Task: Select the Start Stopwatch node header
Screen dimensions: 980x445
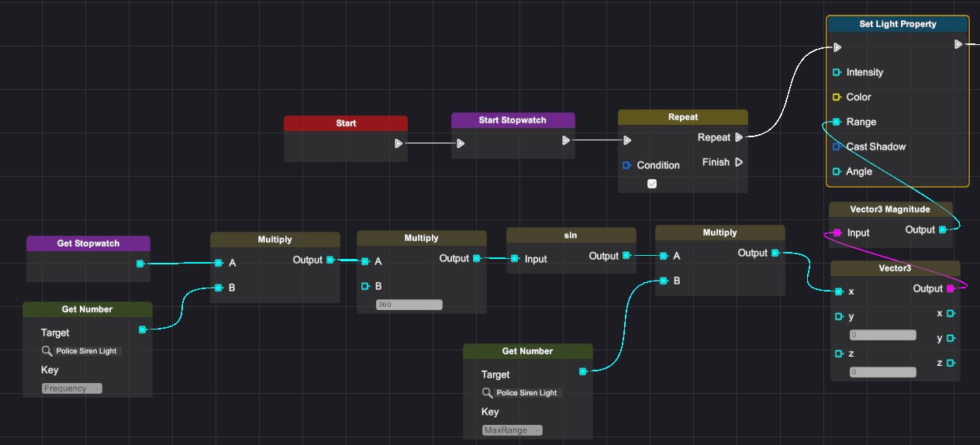Action: tap(512, 120)
